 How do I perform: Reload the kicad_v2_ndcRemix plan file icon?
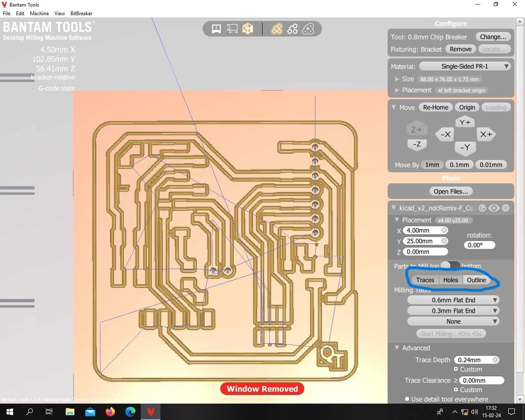tap(482, 208)
